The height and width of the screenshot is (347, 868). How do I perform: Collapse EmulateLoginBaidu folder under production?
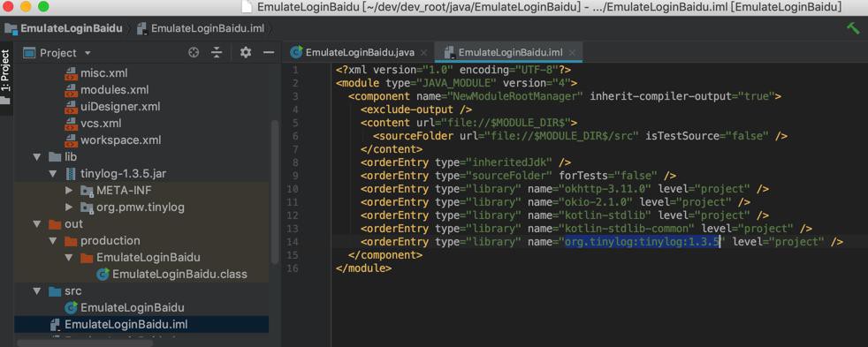point(69,258)
